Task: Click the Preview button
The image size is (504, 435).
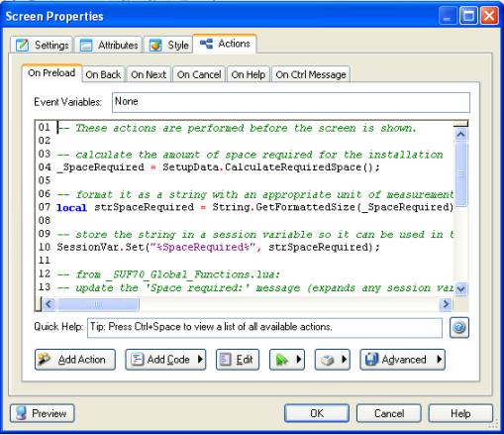Action: [43, 413]
